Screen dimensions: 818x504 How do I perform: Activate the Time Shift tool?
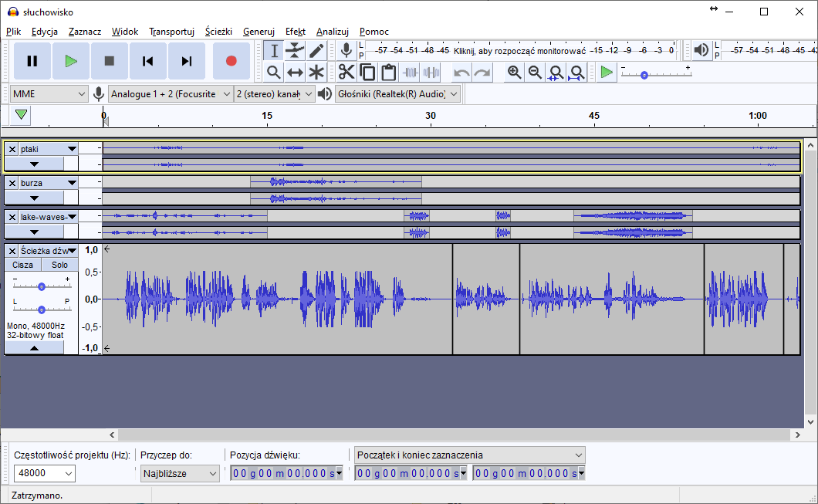[x=295, y=73]
